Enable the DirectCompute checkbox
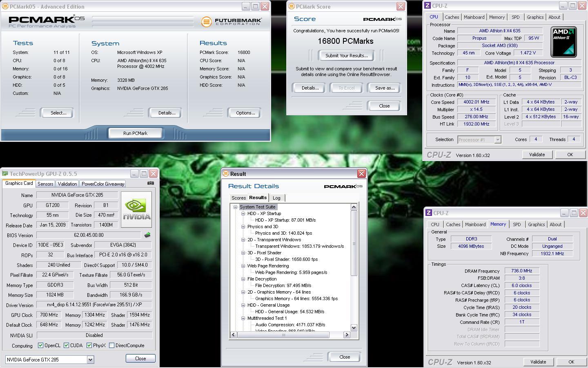This screenshot has width=588, height=368. click(111, 346)
